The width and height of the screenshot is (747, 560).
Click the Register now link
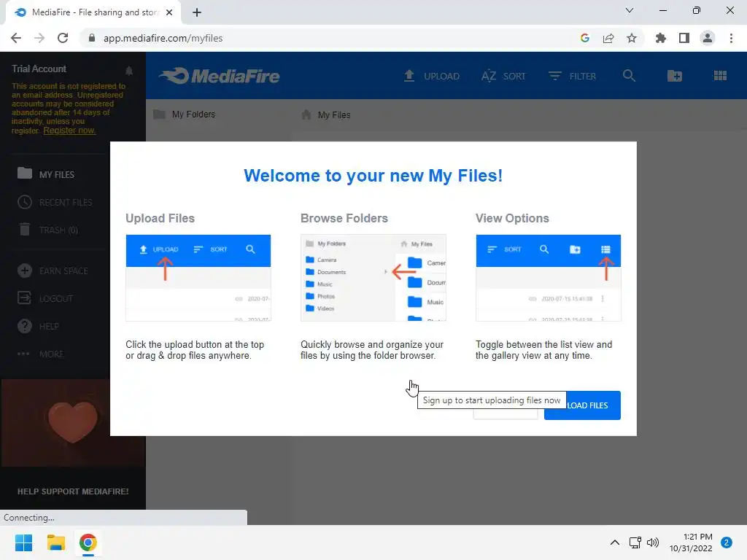coord(69,131)
